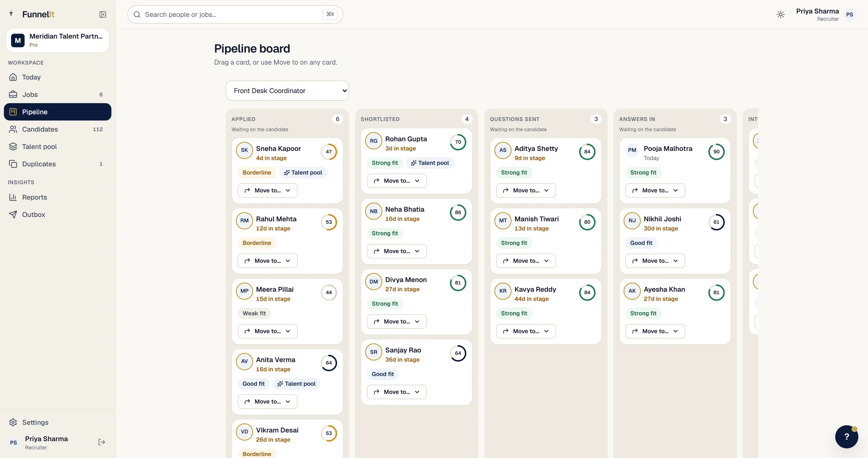Image resolution: width=868 pixels, height=458 pixels.
Task: Click the Shortlisted column count badge 4
Action: 467,119
